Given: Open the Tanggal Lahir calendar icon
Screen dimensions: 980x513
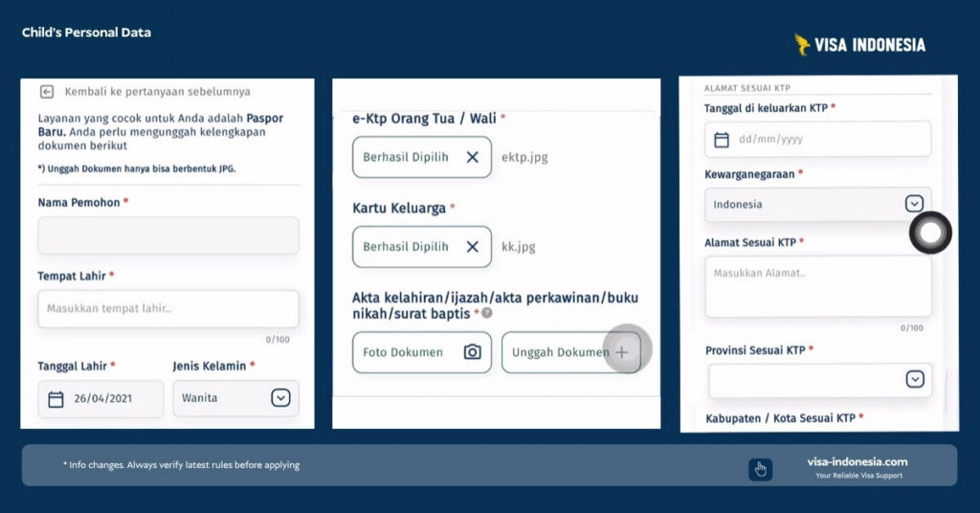Looking at the screenshot, I should (x=56, y=399).
